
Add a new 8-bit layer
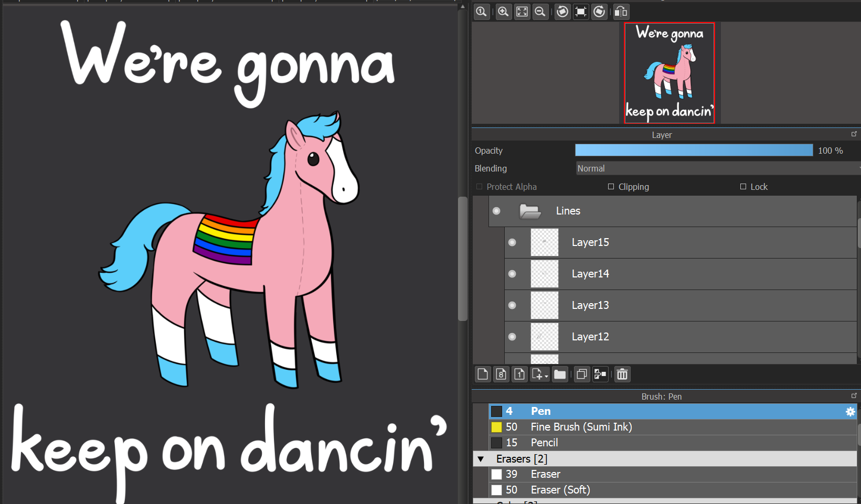click(501, 374)
